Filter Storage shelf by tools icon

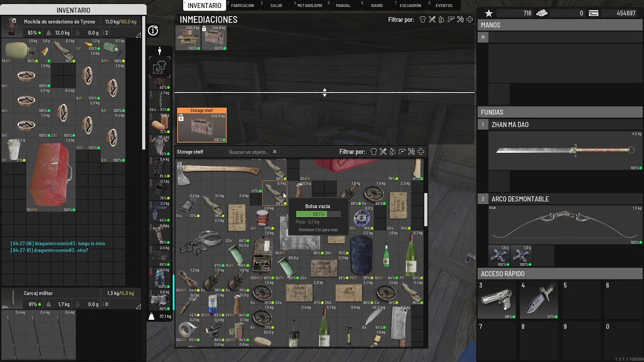coord(411,152)
